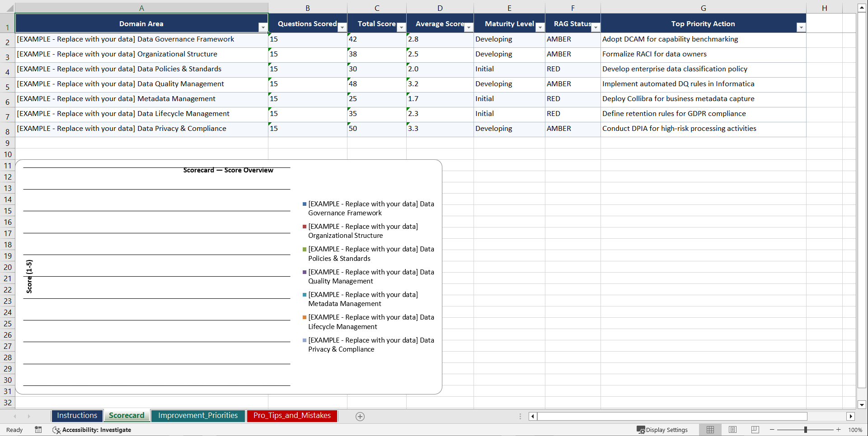Screen dimensions: 868x436
Task: Add a new worksheet with plus icon
Action: (x=360, y=416)
